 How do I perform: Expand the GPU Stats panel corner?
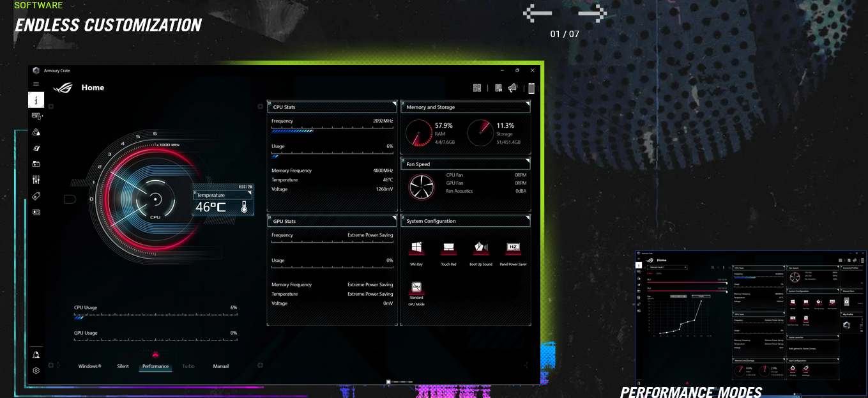click(x=395, y=217)
